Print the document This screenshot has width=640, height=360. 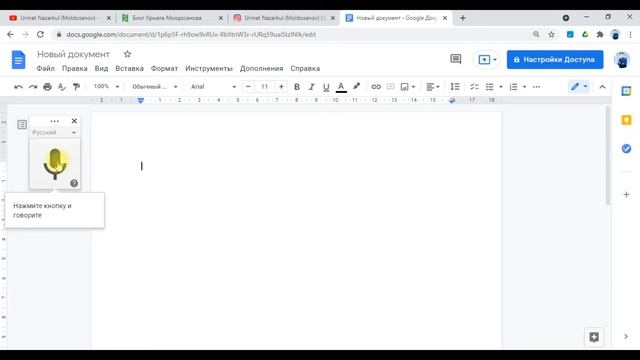[x=47, y=87]
